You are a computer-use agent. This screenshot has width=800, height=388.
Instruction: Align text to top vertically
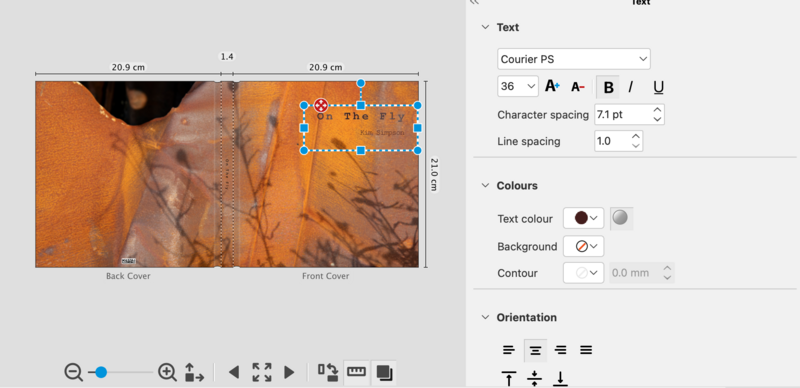coord(509,379)
